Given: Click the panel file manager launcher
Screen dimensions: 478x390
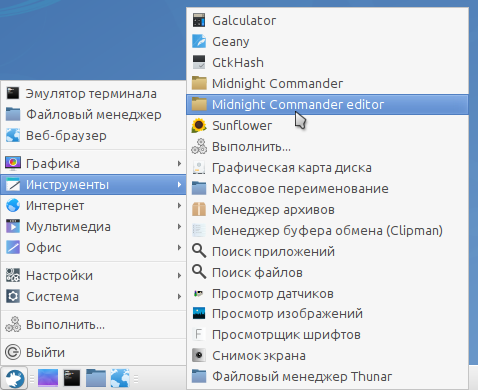Looking at the screenshot, I should point(96,378).
